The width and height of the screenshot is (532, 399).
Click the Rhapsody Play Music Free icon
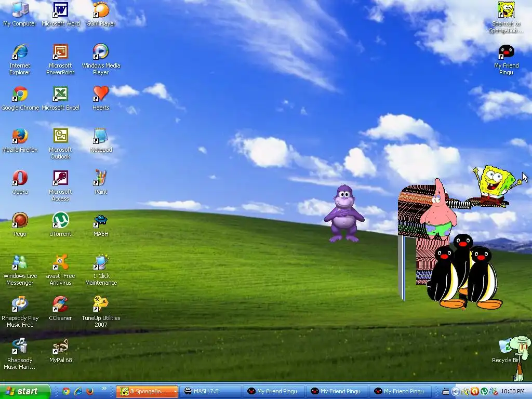pos(20,312)
